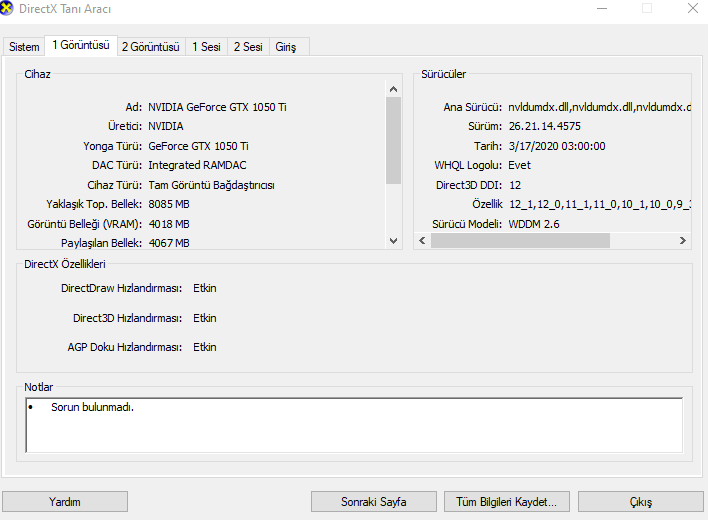Click the 'Integrated RAMDAC' value
Viewport: 708px width, 520px height.
[x=197, y=165]
